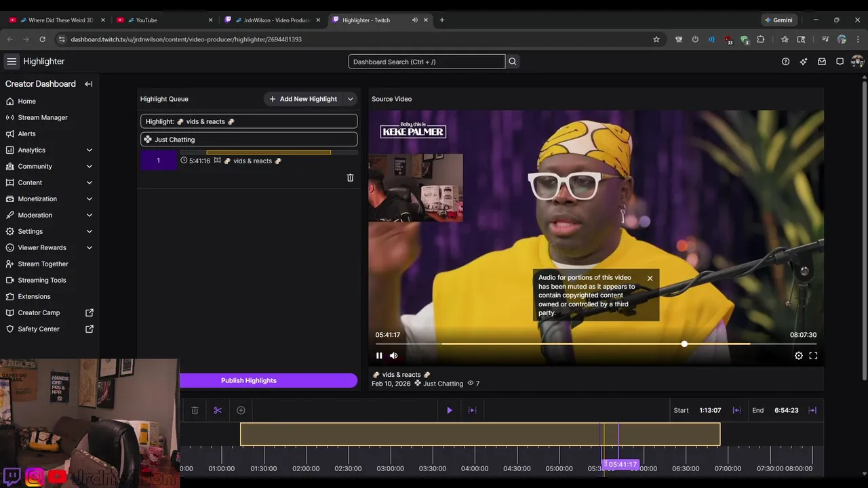Open the help question mark icon

click(785, 62)
